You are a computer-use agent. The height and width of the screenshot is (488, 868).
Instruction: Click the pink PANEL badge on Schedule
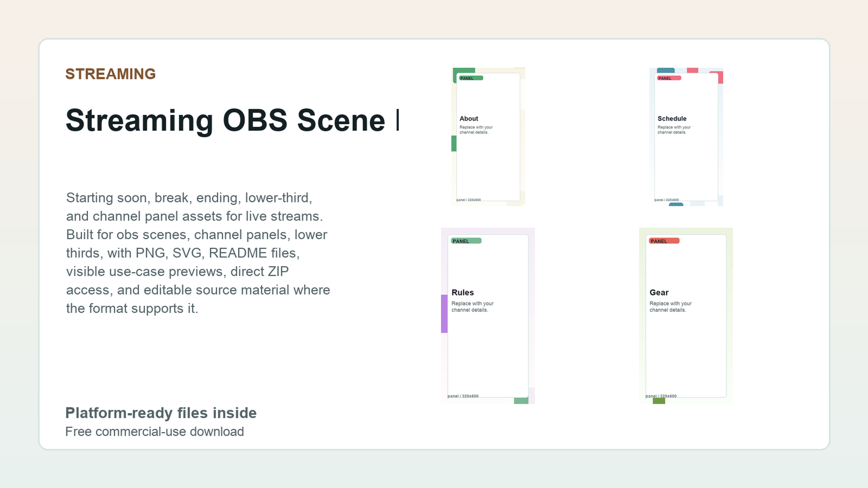tap(669, 78)
